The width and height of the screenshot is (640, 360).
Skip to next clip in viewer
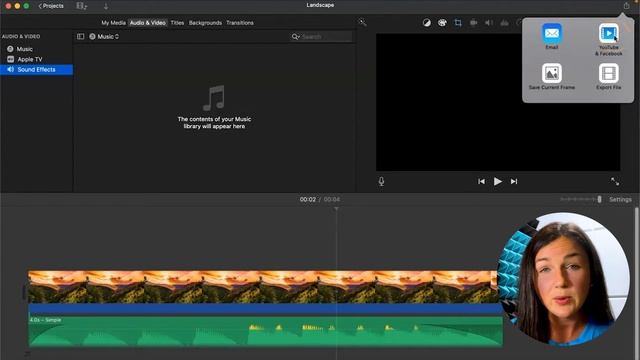[x=514, y=181]
